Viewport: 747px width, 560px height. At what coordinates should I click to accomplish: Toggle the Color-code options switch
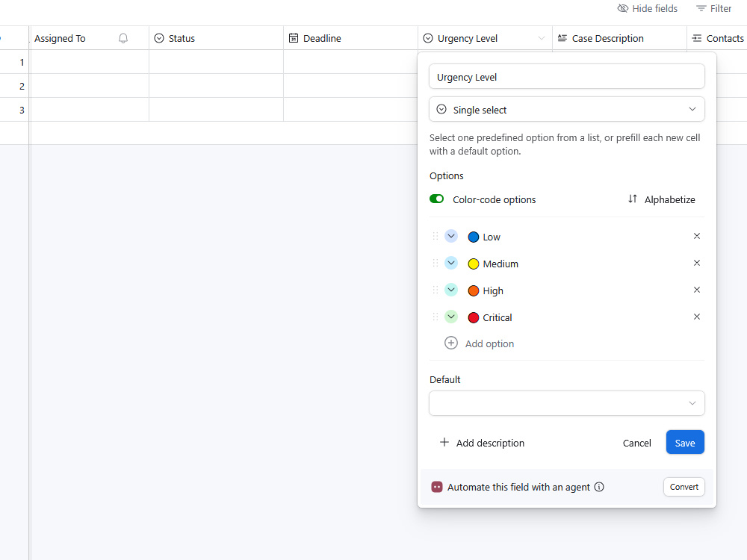pos(436,199)
